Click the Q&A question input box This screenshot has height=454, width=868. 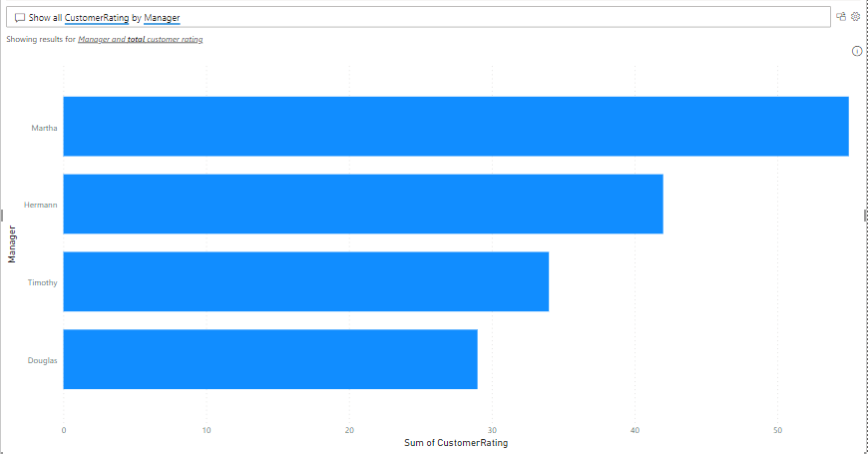coord(499,18)
